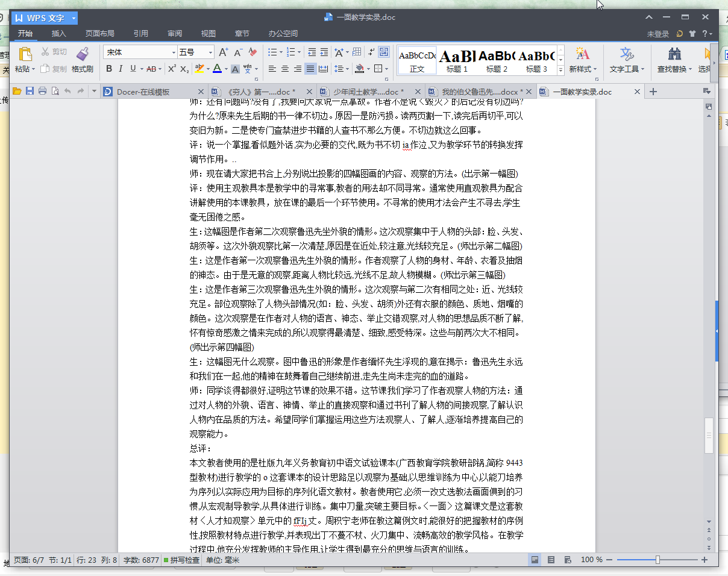
Task: Switch to the 视图 (View) ribbon tab
Action: point(209,34)
